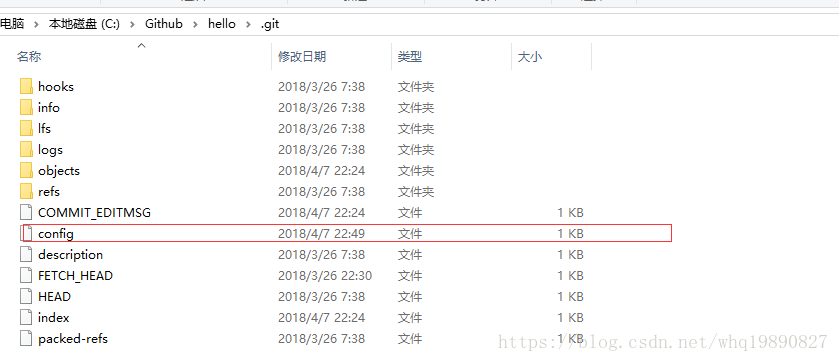Click 文件夹 type in refs row
839x362 pixels.
coord(416,191)
